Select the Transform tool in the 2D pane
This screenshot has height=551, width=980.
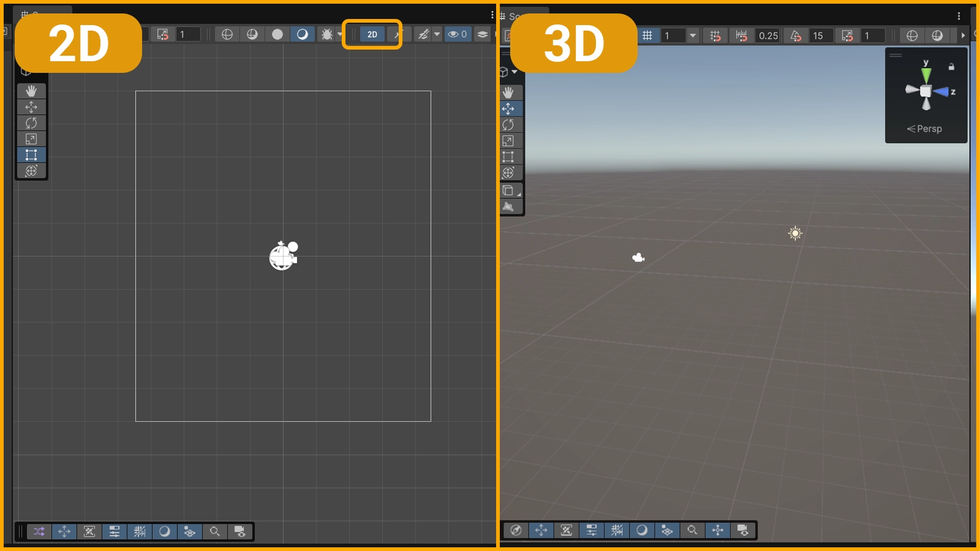[x=31, y=170]
